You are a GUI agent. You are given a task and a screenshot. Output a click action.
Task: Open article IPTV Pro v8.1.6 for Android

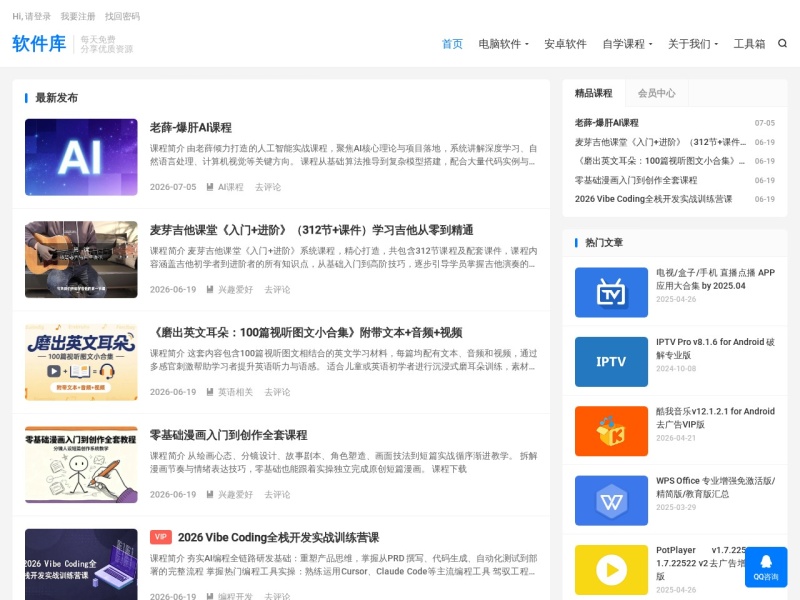(715, 348)
